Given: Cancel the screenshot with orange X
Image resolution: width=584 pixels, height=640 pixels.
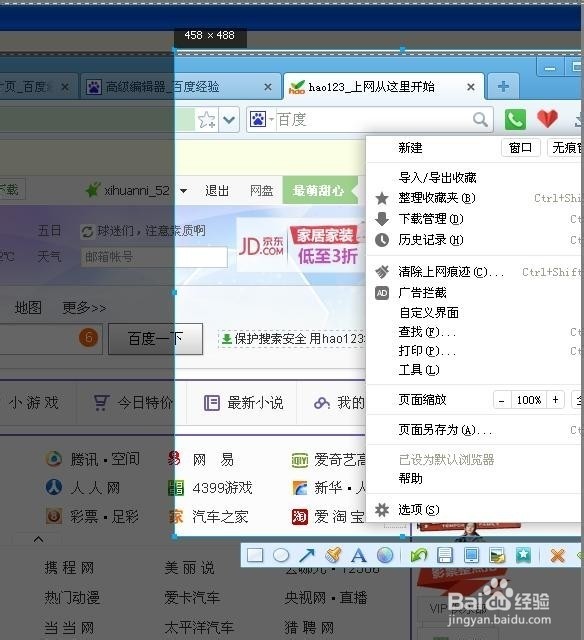Looking at the screenshot, I should click(x=557, y=555).
